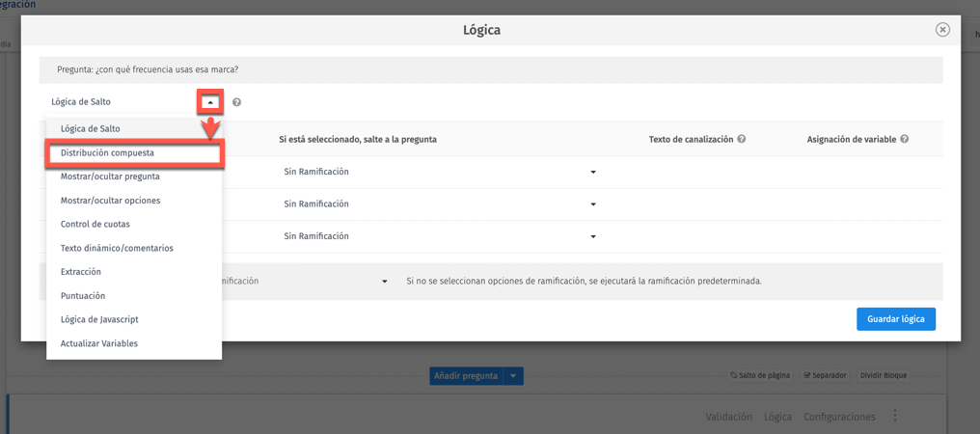Select Extracción in the dropdown list
980x434 pixels.
tap(81, 272)
